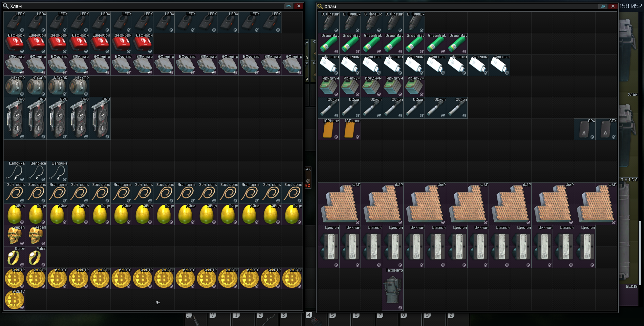Sort items in left Хлам window
Image resolution: width=644 pixels, height=326 pixels.
pyautogui.click(x=289, y=6)
